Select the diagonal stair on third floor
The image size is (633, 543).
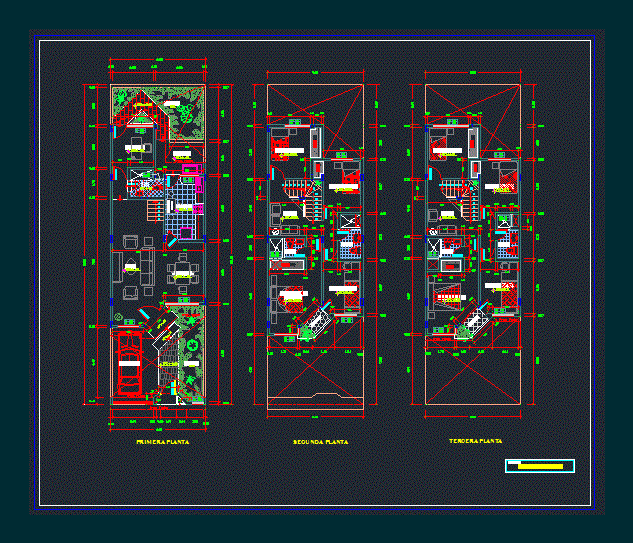473,323
